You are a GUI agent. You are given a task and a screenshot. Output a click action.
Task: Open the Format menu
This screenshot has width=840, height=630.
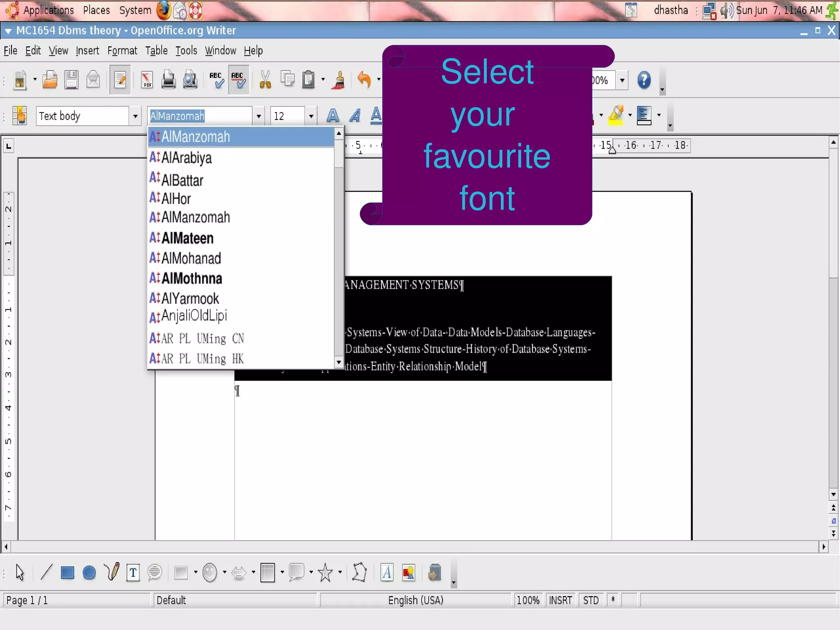(122, 50)
